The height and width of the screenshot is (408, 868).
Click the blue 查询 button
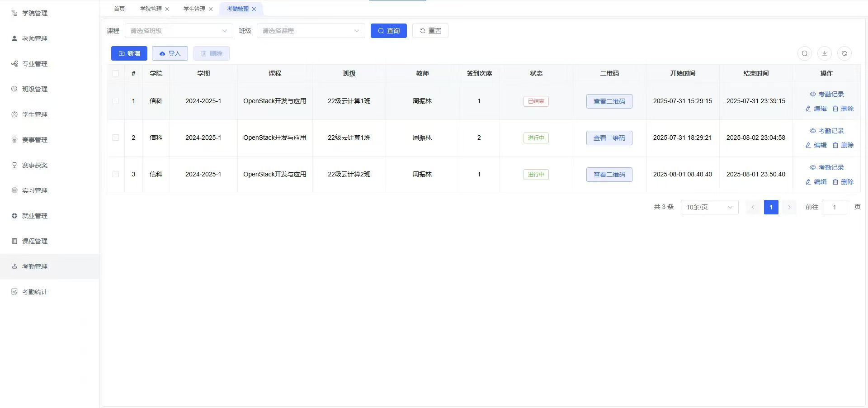(388, 31)
